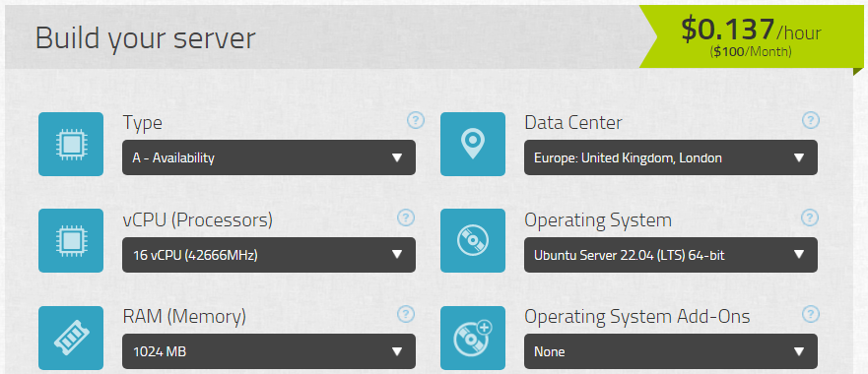This screenshot has height=374, width=868.
Task: Click the Build your server heading
Action: click(146, 38)
